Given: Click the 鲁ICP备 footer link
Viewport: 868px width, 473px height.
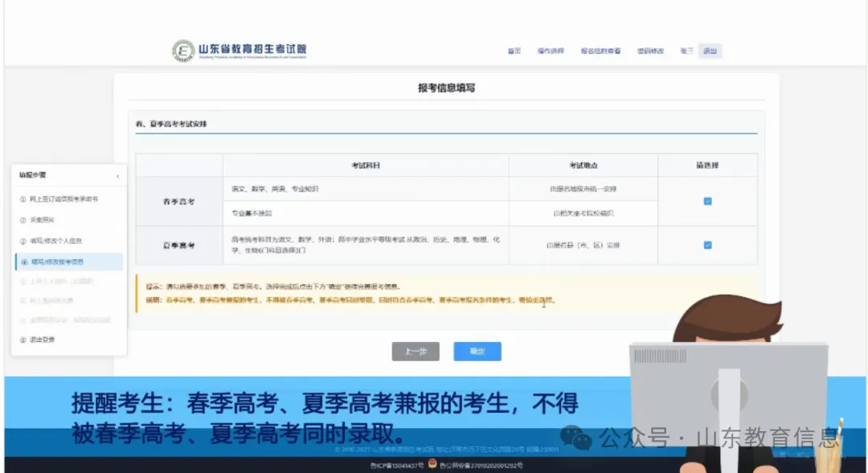Looking at the screenshot, I should coord(397,466).
